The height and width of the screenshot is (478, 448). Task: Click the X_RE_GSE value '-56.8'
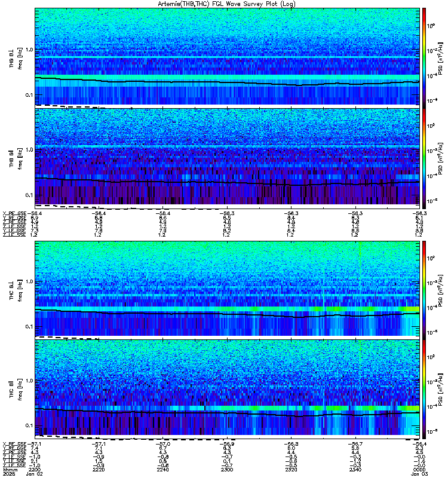(x=291, y=444)
